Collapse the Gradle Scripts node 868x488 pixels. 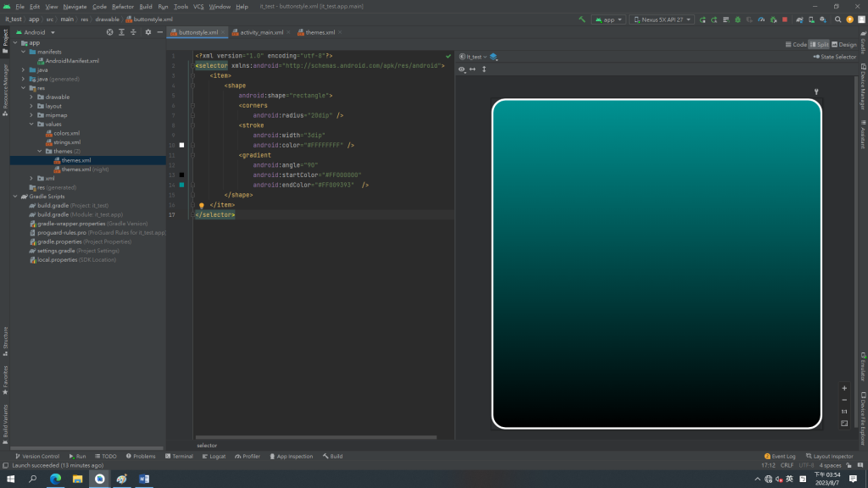point(15,197)
